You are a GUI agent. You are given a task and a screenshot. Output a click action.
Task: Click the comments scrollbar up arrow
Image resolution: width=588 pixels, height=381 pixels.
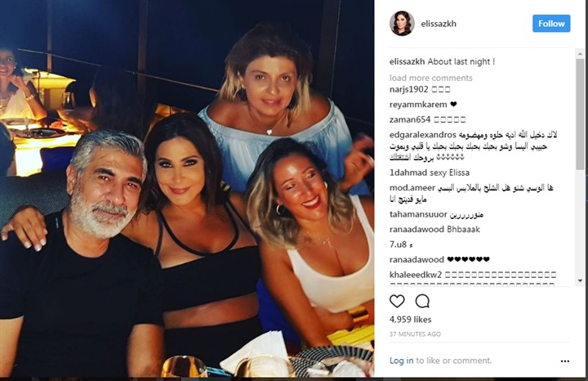pos(580,54)
